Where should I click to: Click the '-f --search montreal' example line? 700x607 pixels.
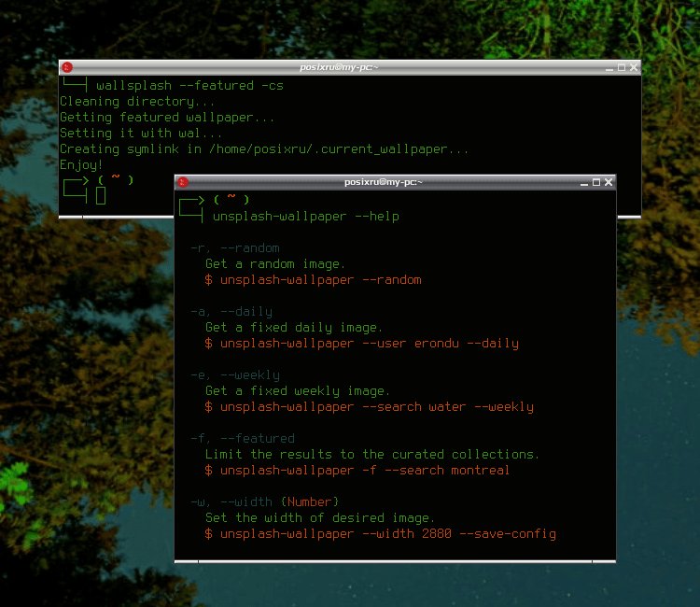(357, 471)
